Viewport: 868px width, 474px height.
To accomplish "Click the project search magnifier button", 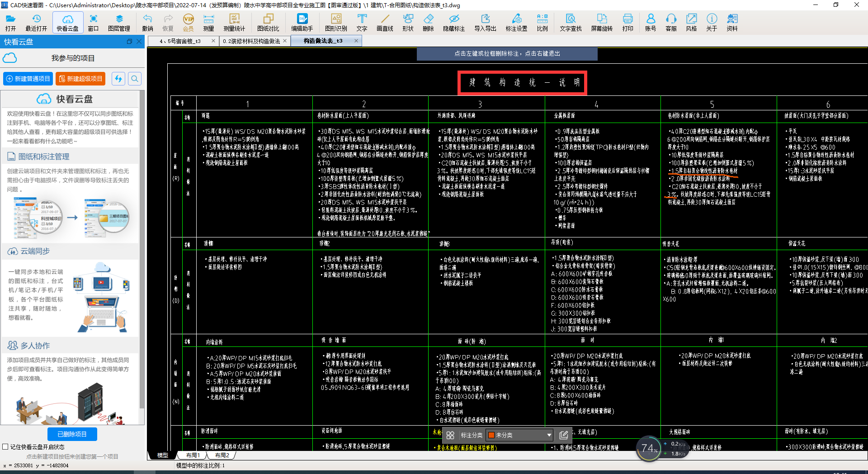I will tap(135, 79).
